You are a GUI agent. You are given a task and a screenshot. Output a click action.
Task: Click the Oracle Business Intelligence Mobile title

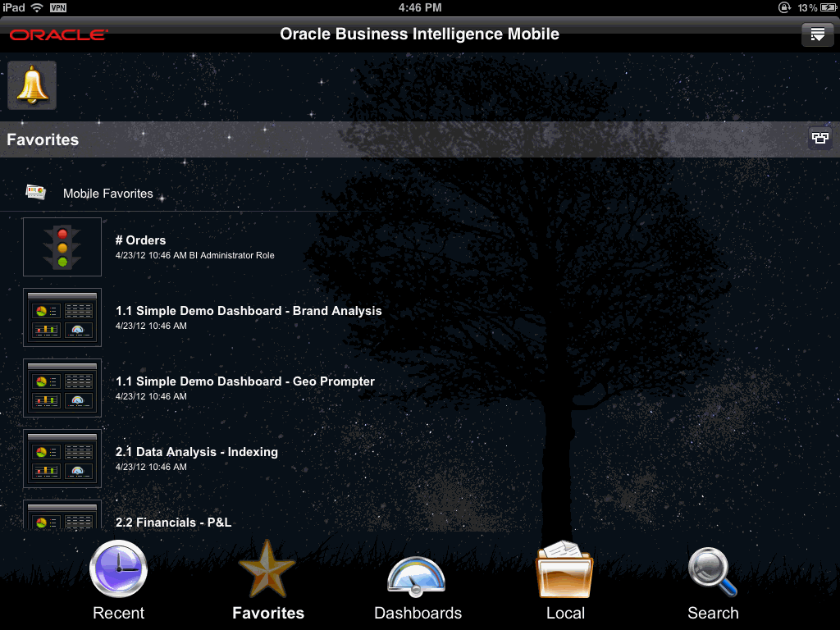point(419,34)
